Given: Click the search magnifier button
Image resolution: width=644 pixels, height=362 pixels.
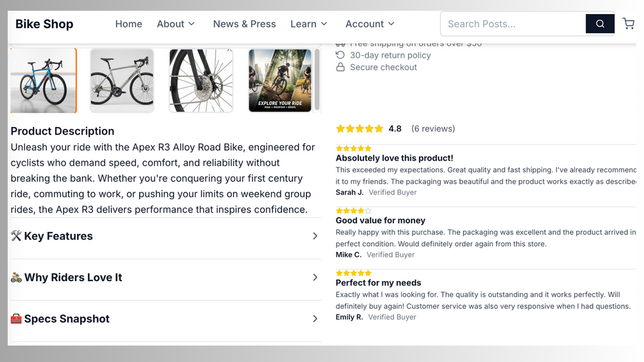Looking at the screenshot, I should pyautogui.click(x=600, y=24).
